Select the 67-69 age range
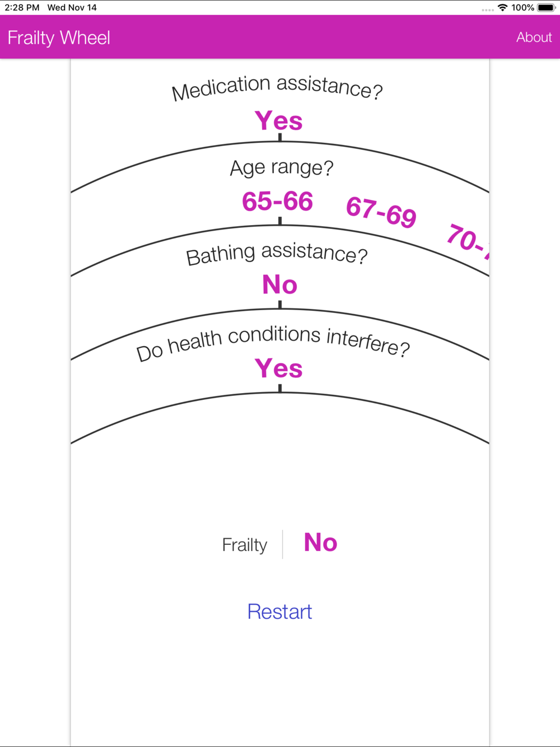 (381, 212)
